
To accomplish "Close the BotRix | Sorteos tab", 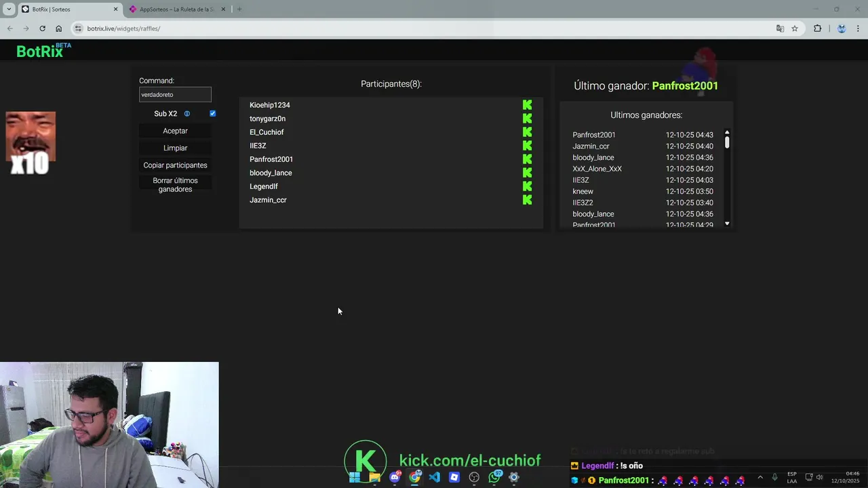I will tap(115, 9).
